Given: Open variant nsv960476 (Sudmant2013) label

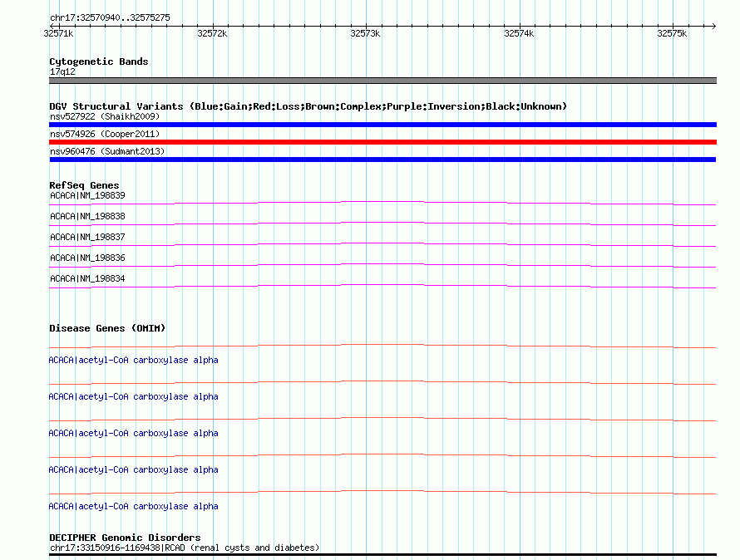Looking at the screenshot, I should pos(107,151).
